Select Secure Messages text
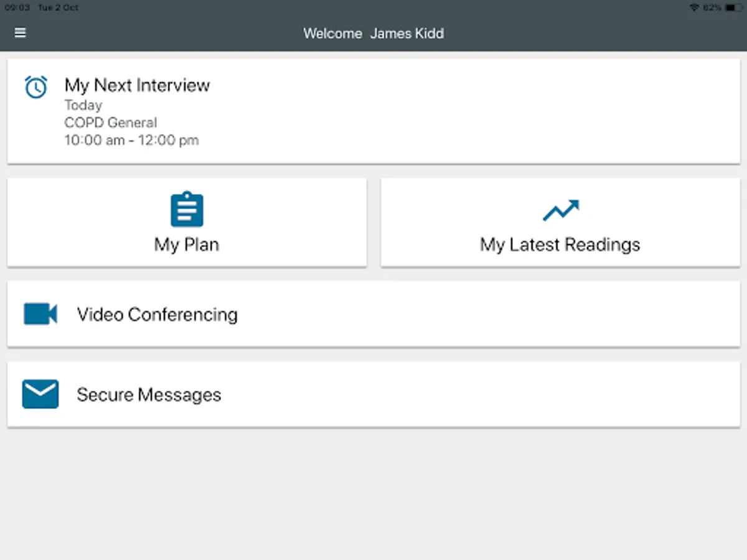This screenshot has height=560, width=747. tap(149, 394)
